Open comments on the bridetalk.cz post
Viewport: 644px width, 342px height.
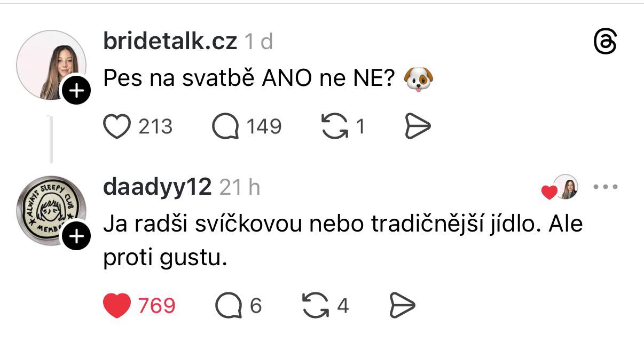click(x=225, y=127)
